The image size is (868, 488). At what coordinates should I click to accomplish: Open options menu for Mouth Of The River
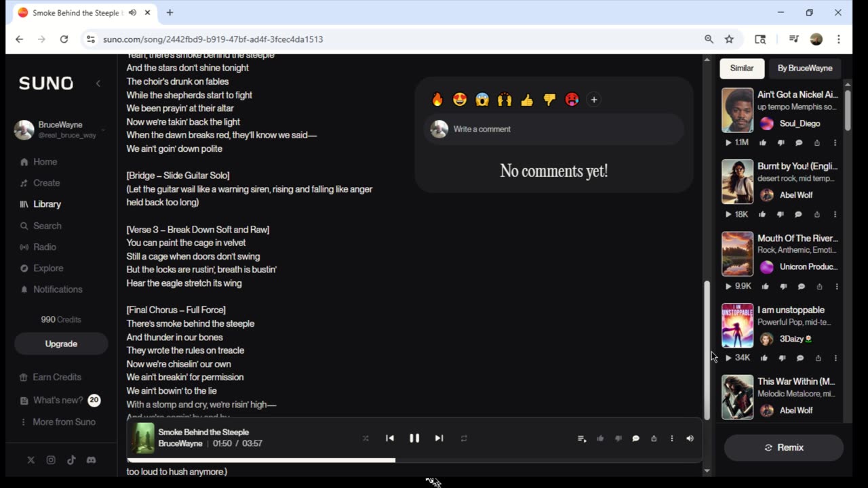pos(836,286)
